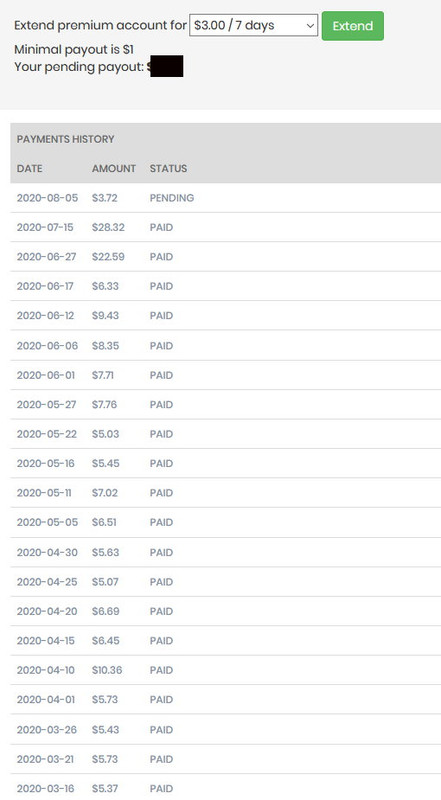
Task: Select the 2020-06-12 date entry
Action: [45, 315]
